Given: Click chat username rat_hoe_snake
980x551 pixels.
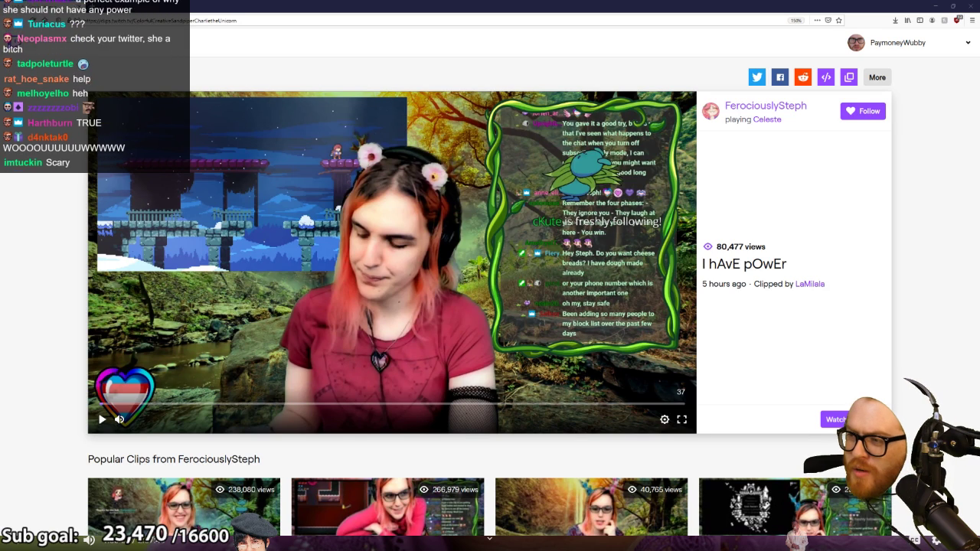Looking at the screenshot, I should click(36, 79).
